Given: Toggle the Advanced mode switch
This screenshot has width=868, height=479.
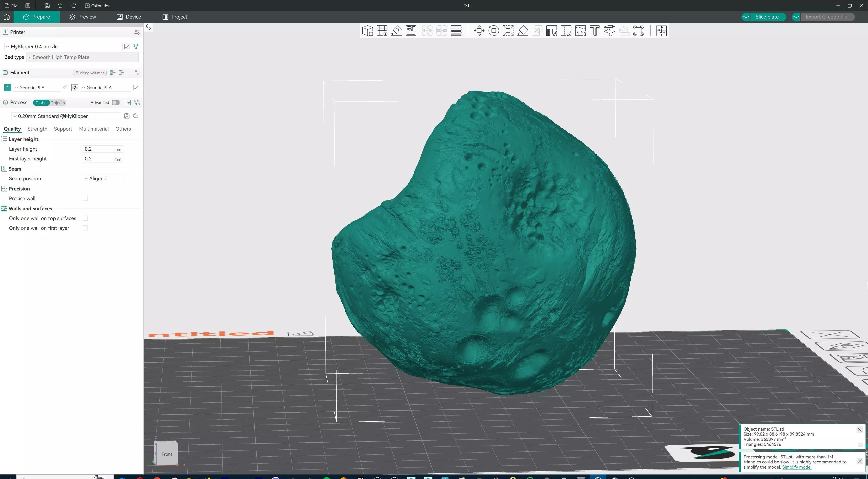Looking at the screenshot, I should (116, 102).
